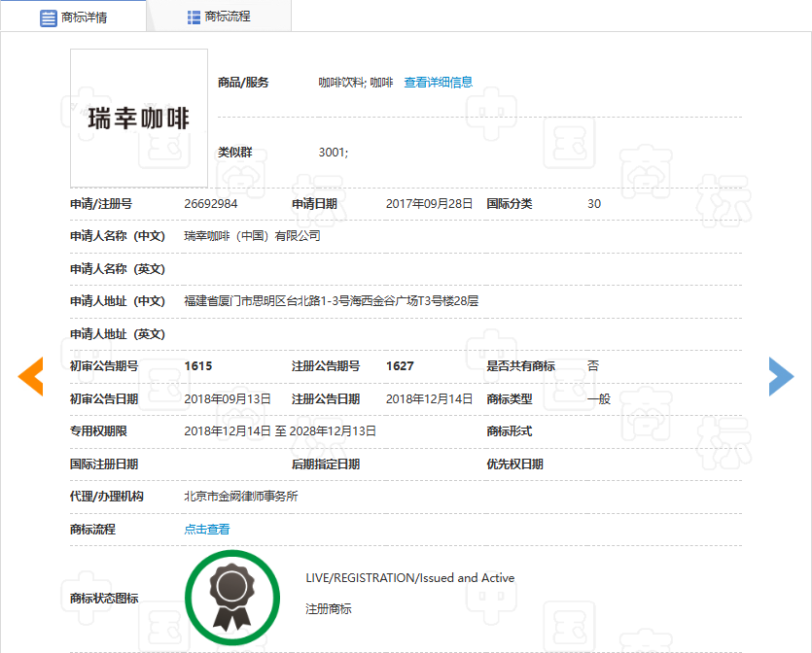
Task: Click the blue document icon beside 商标详情
Action: [x=49, y=18]
